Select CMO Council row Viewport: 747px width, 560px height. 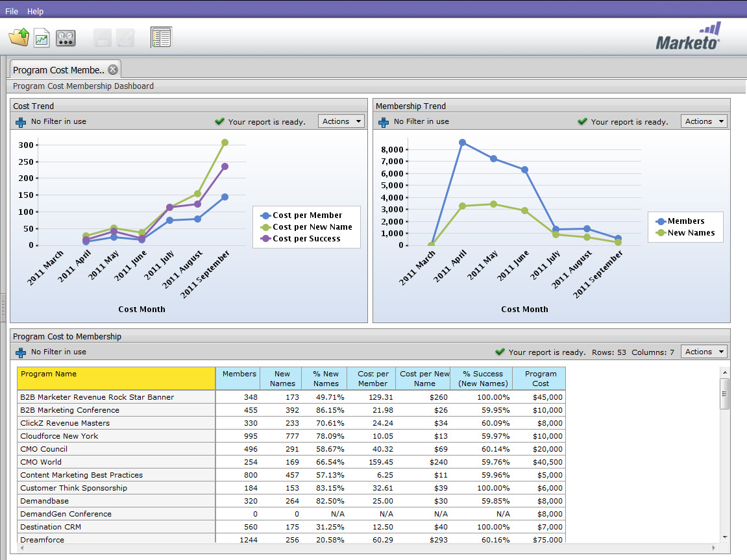[291, 449]
